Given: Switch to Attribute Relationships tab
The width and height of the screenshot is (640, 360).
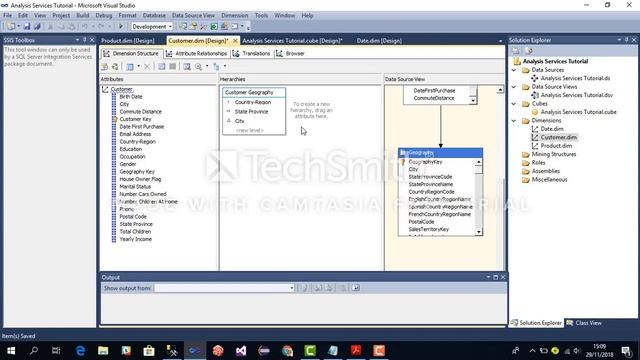Looking at the screenshot, I should [197, 53].
